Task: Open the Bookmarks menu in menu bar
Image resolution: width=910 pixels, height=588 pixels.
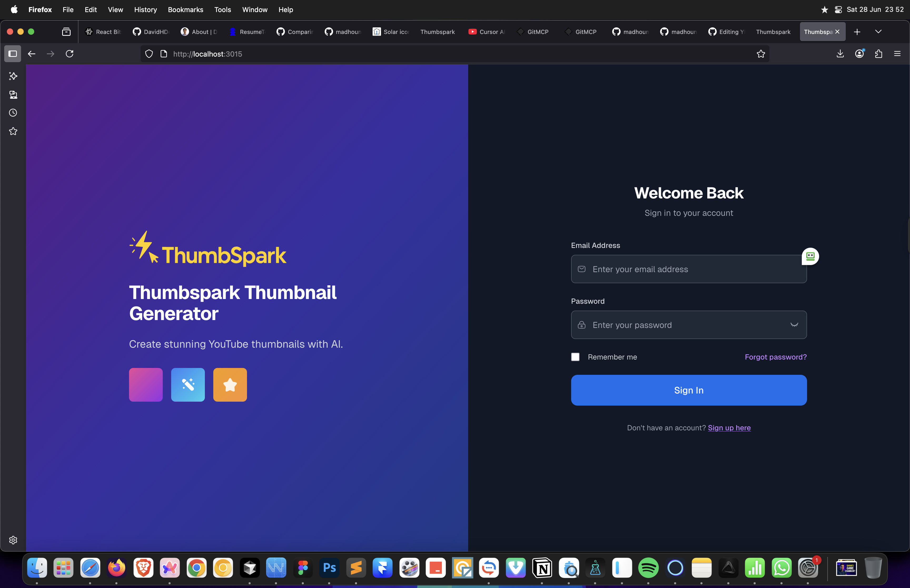Action: (x=185, y=9)
